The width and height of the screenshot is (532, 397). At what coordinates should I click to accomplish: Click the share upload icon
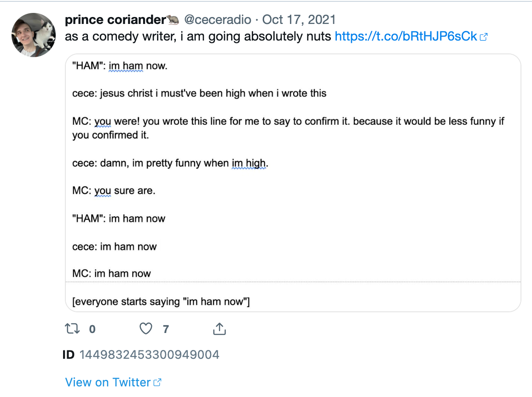220,329
